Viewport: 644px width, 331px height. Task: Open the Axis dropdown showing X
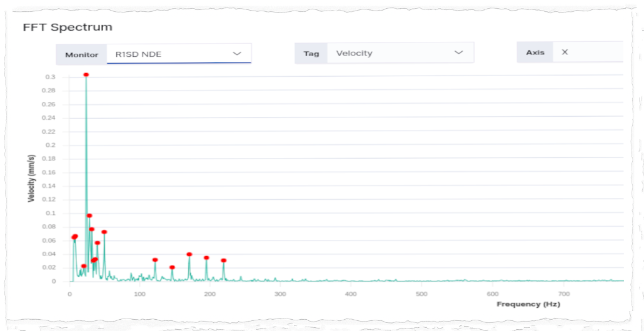(x=588, y=52)
